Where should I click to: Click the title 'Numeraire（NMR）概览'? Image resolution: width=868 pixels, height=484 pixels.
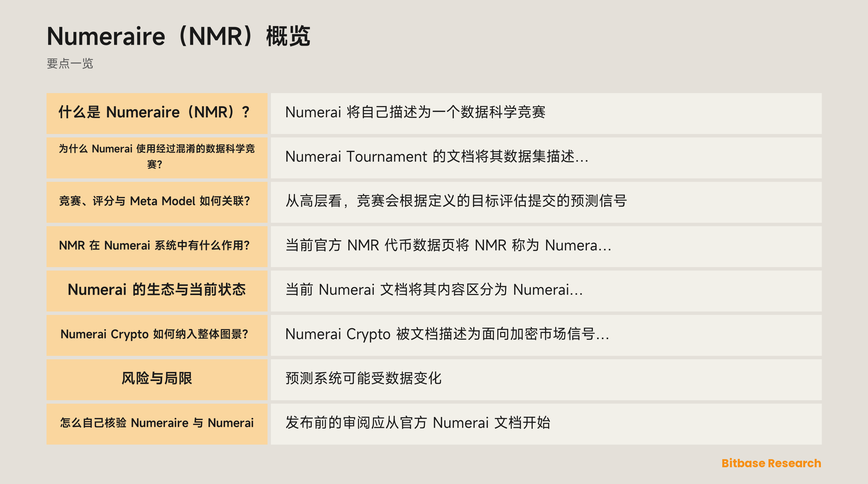(x=178, y=36)
